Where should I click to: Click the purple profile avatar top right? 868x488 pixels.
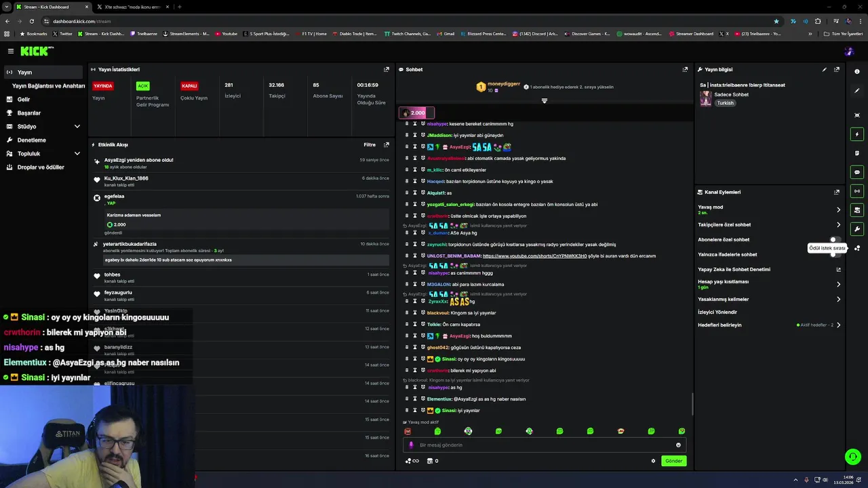[x=849, y=52]
